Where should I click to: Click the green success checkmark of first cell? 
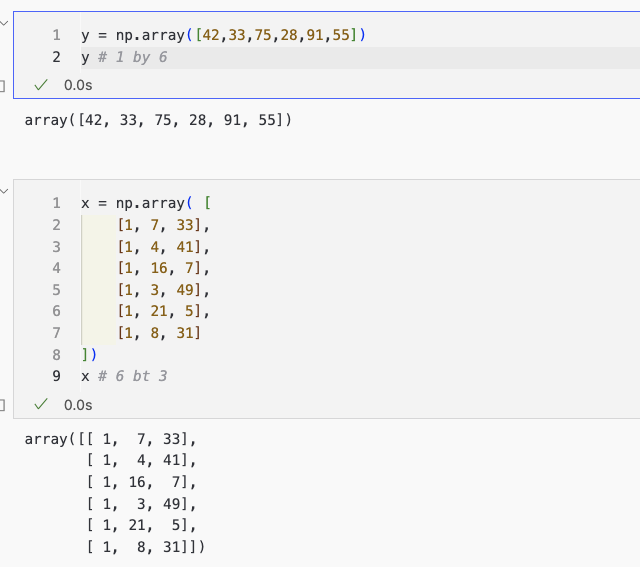41,85
